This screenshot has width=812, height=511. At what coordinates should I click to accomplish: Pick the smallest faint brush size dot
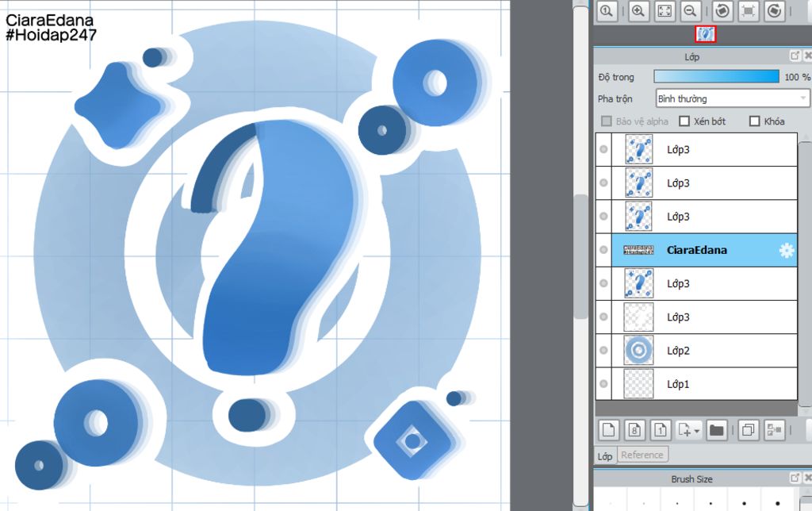tap(610, 503)
